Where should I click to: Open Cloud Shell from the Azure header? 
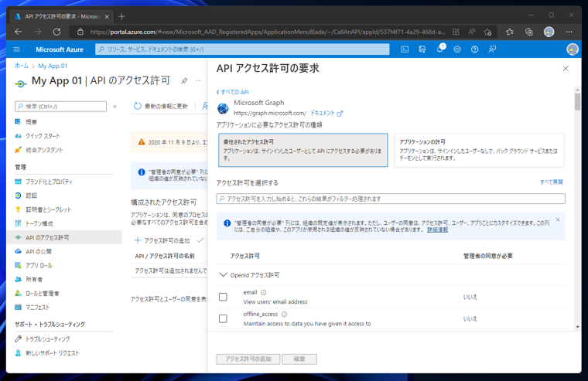click(x=405, y=49)
